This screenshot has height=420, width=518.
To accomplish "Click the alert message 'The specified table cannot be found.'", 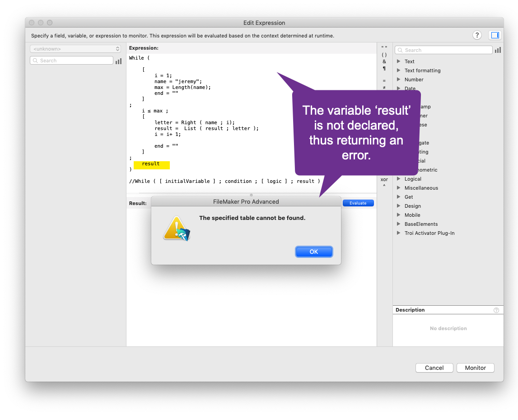I will pos(252,218).
